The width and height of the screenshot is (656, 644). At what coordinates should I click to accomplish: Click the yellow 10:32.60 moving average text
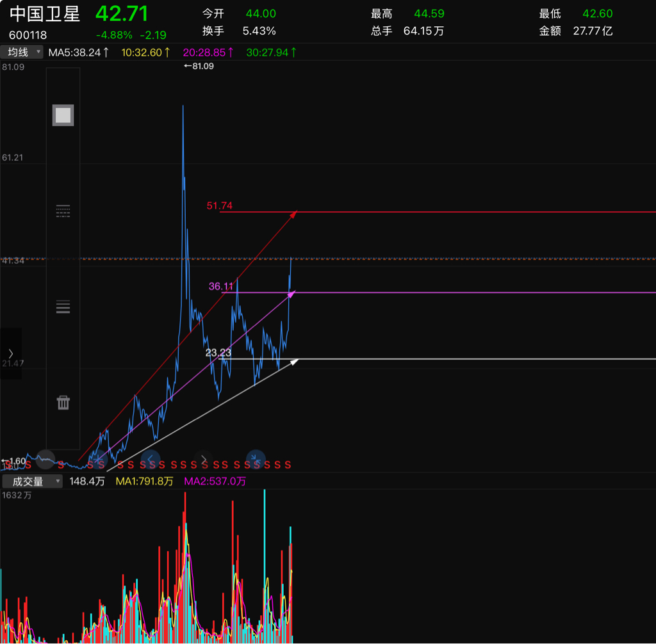click(145, 52)
